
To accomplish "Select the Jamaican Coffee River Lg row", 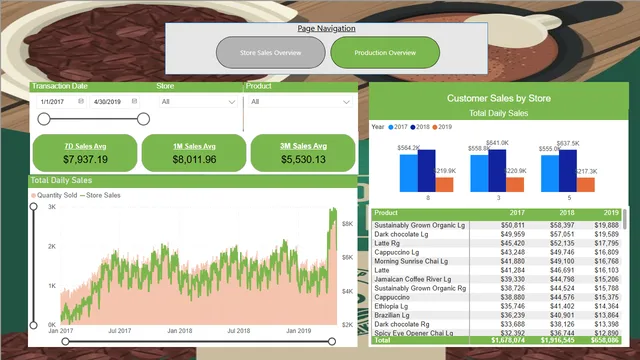I will pos(496,279).
